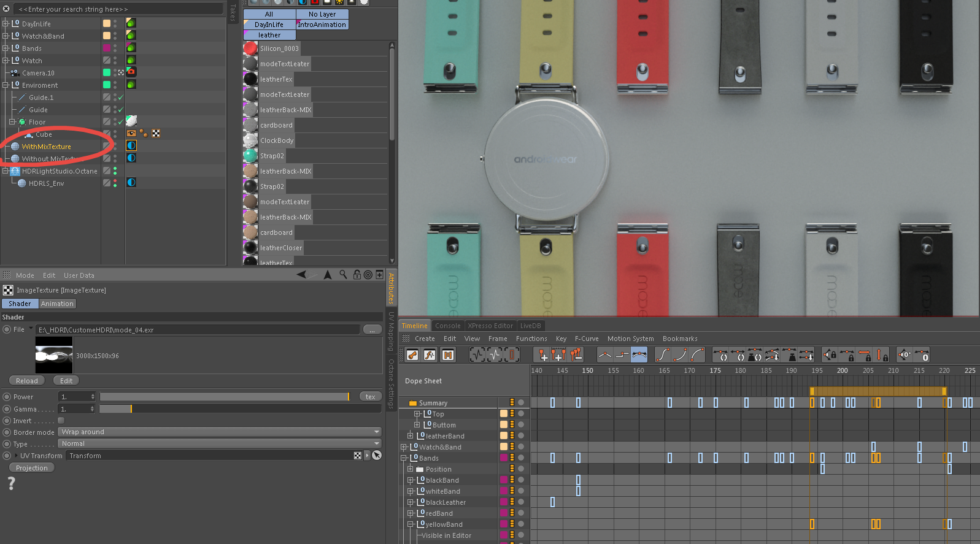
Task: Select the Silicon_0003 red material ball
Action: click(250, 48)
